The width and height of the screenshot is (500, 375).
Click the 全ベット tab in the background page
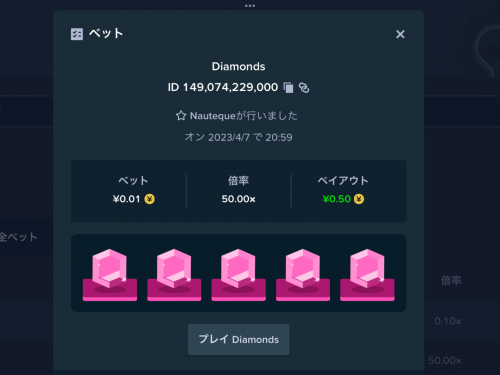click(18, 237)
